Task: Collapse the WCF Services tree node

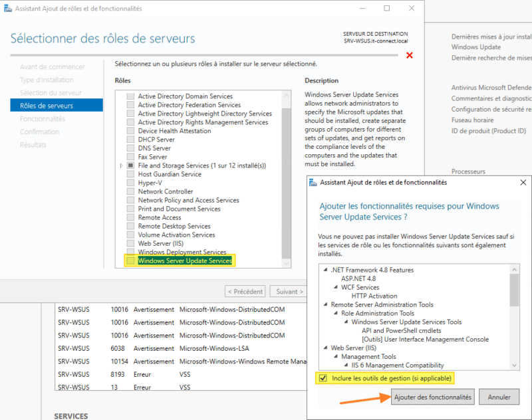Action: click(334, 288)
